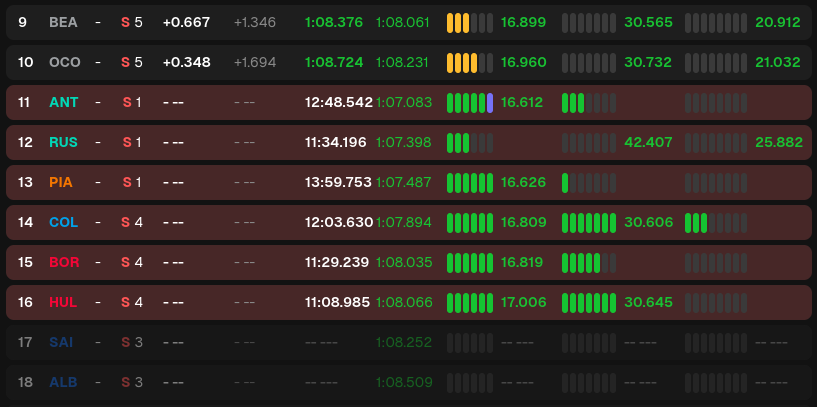Click ANT's lap time 12:48.542
This screenshot has width=817, height=407.
[x=339, y=103]
